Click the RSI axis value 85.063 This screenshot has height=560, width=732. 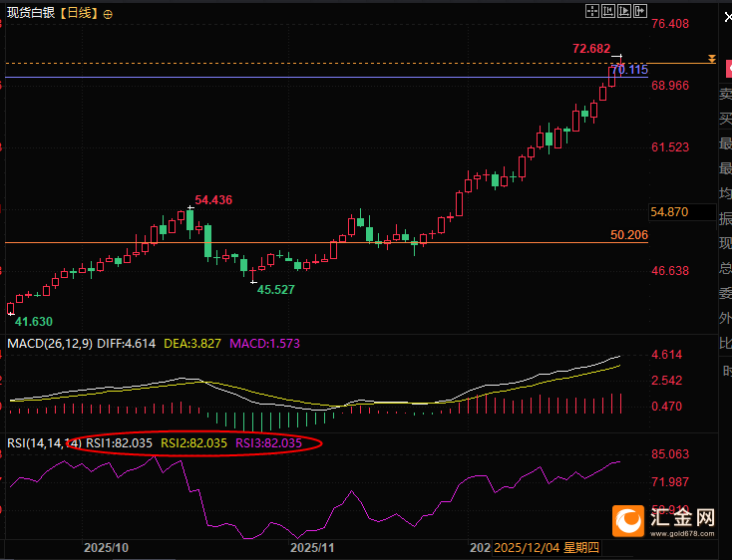click(x=670, y=454)
